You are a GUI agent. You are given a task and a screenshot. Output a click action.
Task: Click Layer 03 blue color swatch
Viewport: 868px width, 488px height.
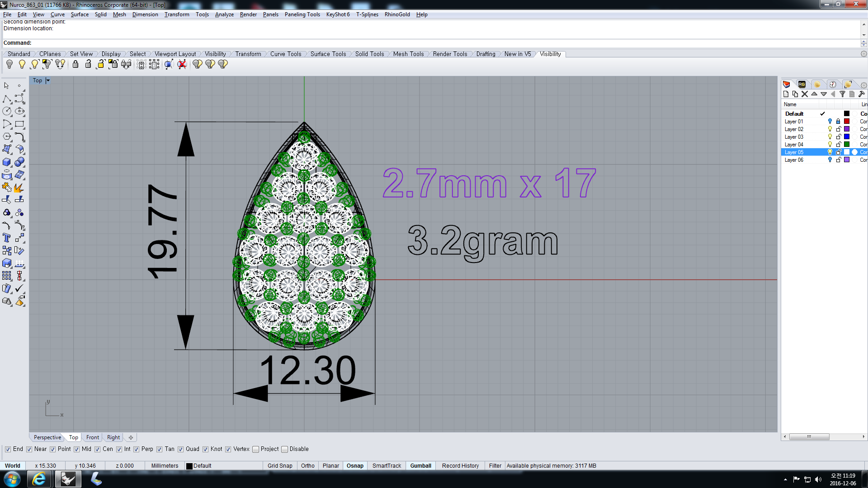[x=847, y=137]
